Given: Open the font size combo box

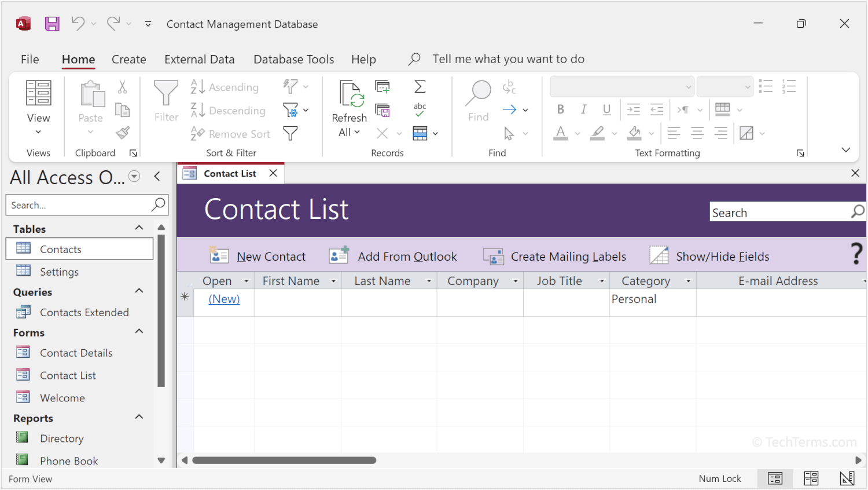Looking at the screenshot, I should (725, 87).
